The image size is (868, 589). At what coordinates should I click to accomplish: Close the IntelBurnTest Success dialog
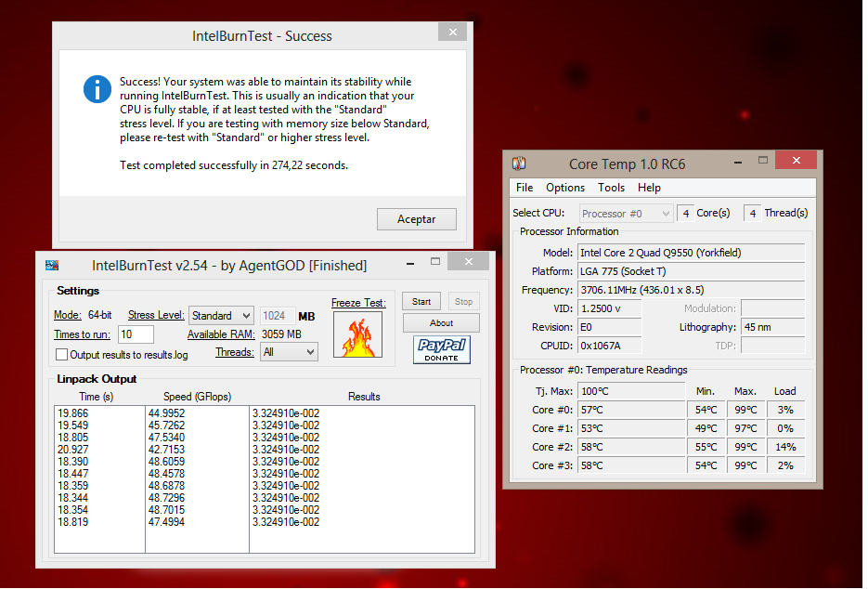453,33
